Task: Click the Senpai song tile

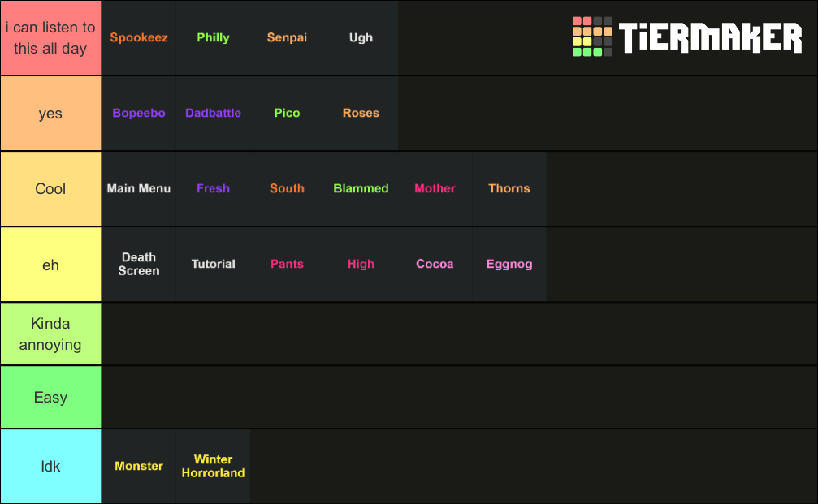Action: point(287,37)
